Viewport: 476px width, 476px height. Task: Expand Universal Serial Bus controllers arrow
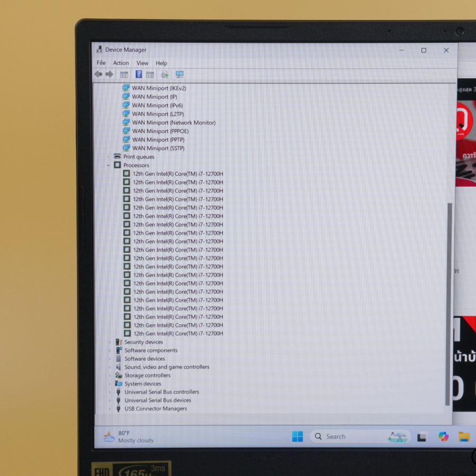coord(110,392)
